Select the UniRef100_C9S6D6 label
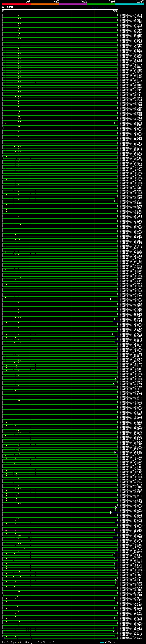Image resolution: width=146 pixels, height=644 pixels. click(x=131, y=530)
